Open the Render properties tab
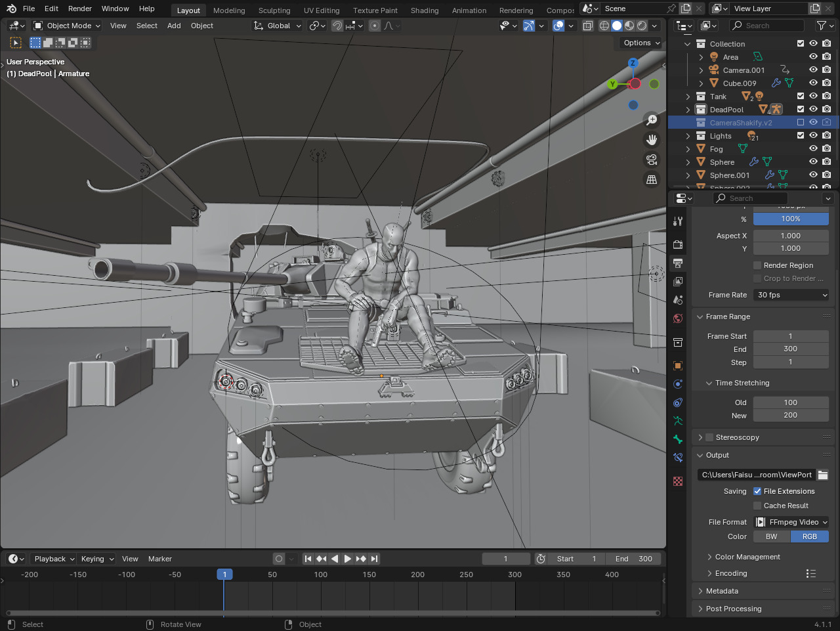The height and width of the screenshot is (631, 840). (x=678, y=245)
